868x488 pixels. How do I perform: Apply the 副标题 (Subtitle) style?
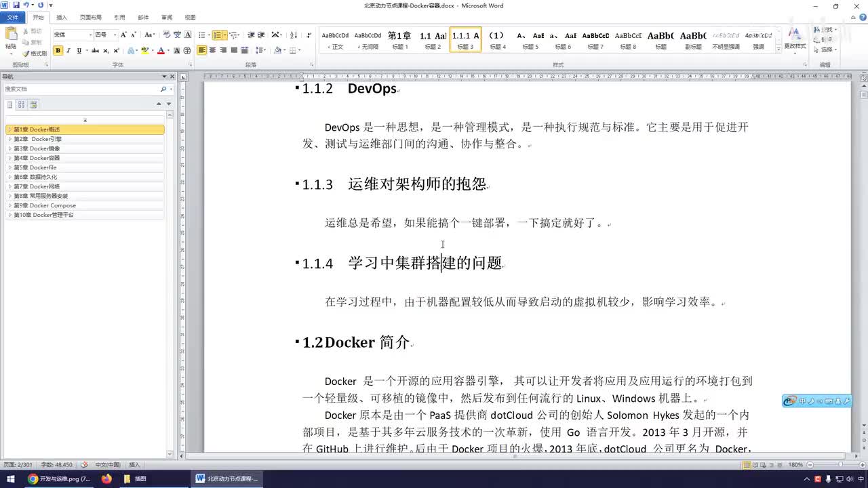(x=693, y=40)
